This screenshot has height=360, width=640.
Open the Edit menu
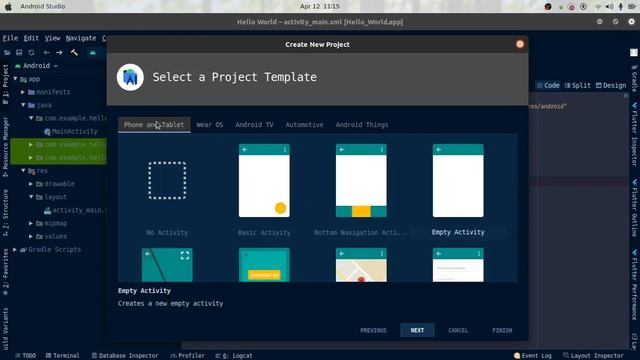click(31, 38)
